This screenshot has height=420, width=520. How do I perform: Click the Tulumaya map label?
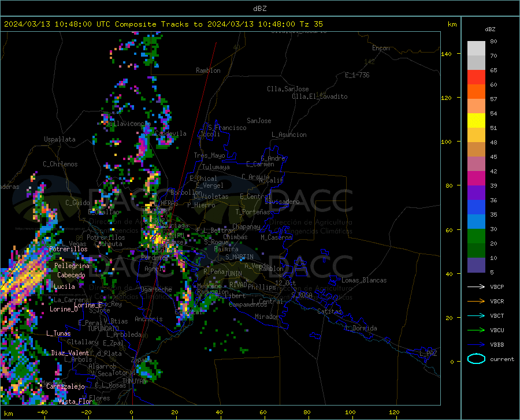[x=216, y=167]
